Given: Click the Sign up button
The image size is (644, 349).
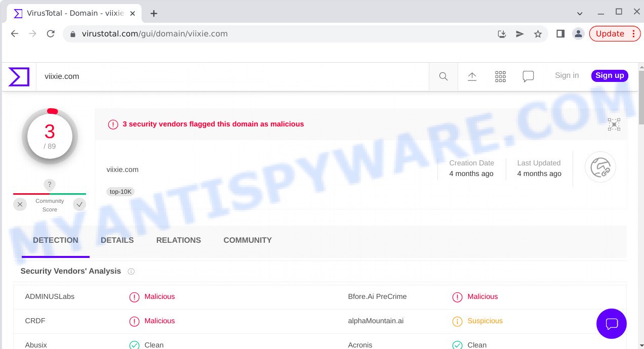Looking at the screenshot, I should [610, 76].
